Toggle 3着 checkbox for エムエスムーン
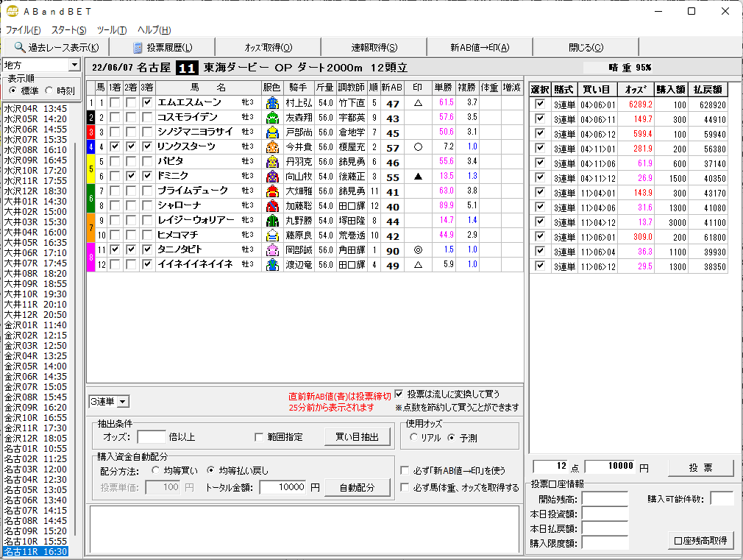Image resolution: width=743 pixels, height=560 pixels. click(147, 102)
